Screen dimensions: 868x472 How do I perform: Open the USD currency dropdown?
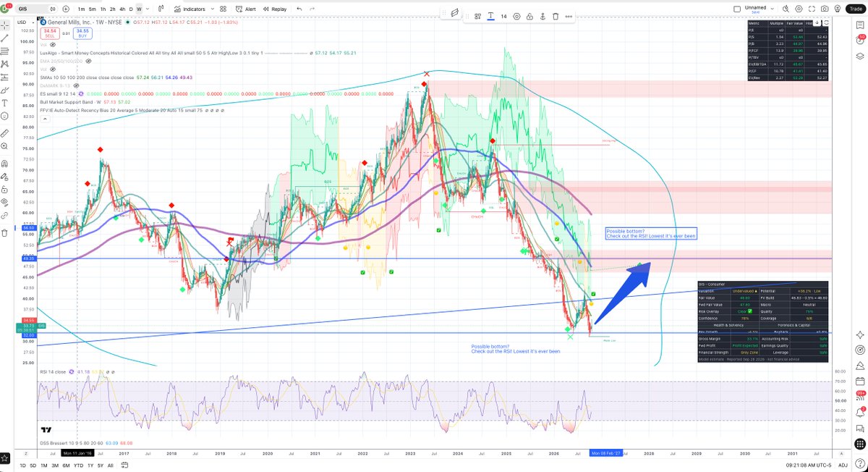[25, 22]
